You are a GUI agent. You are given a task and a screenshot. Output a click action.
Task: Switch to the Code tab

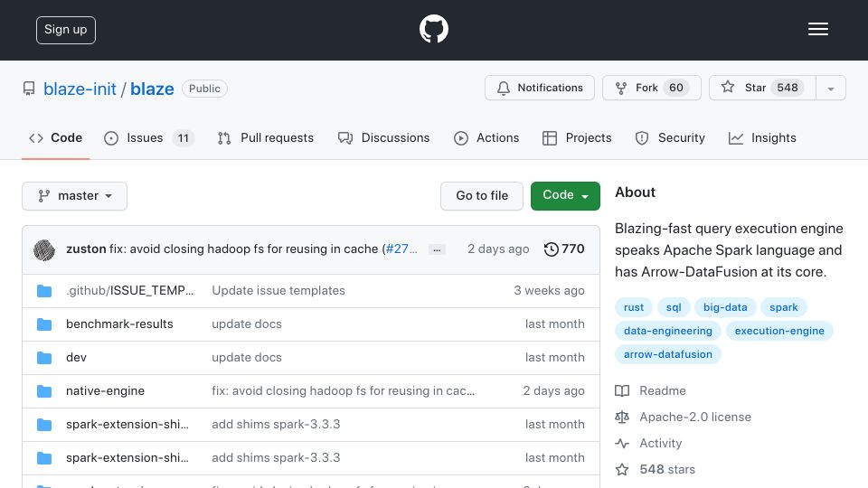56,138
